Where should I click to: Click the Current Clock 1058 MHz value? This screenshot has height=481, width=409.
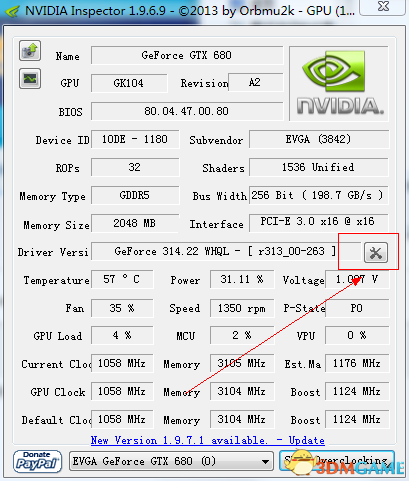click(x=122, y=363)
